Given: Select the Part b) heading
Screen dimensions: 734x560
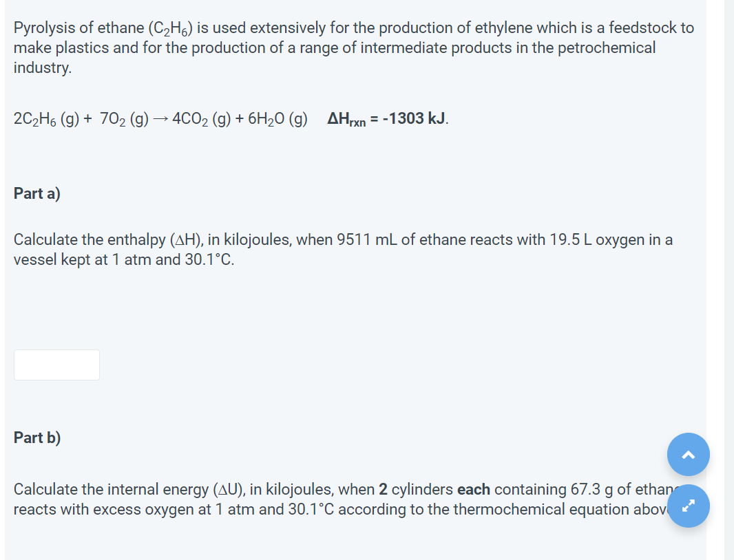Looking at the screenshot, I should 36,438.
